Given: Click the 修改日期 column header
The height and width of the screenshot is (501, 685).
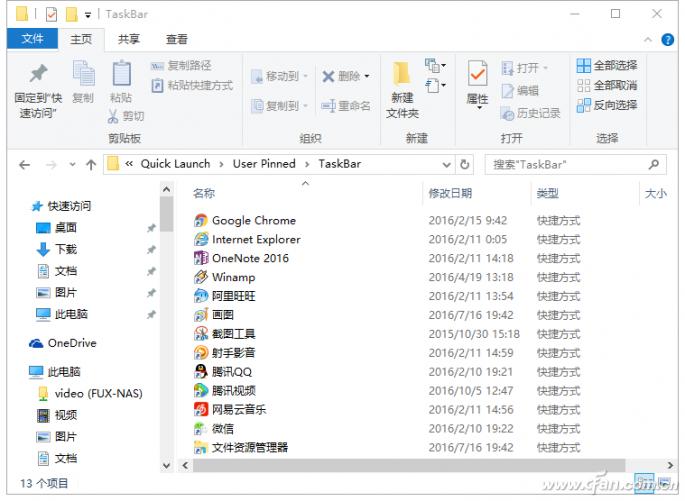Looking at the screenshot, I should 450,194.
